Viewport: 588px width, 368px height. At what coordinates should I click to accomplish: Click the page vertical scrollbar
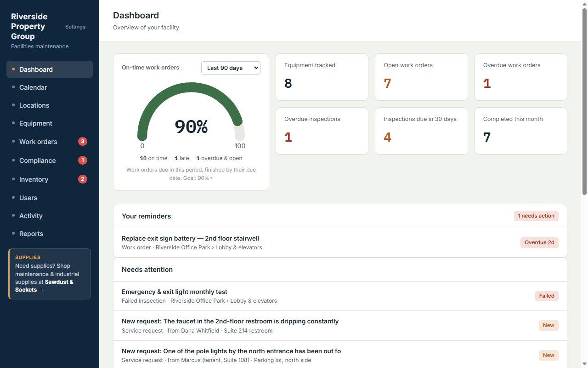(x=584, y=101)
